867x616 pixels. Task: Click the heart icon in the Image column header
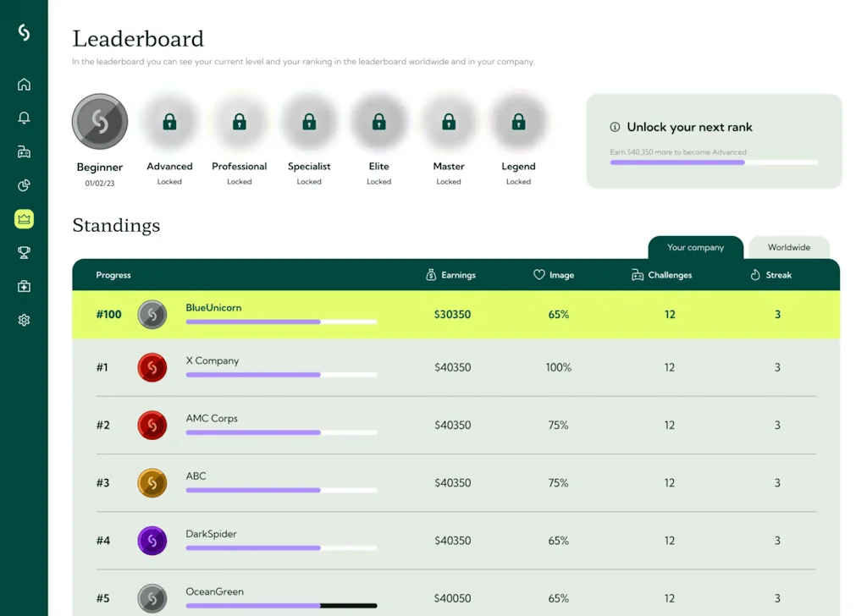[538, 274]
